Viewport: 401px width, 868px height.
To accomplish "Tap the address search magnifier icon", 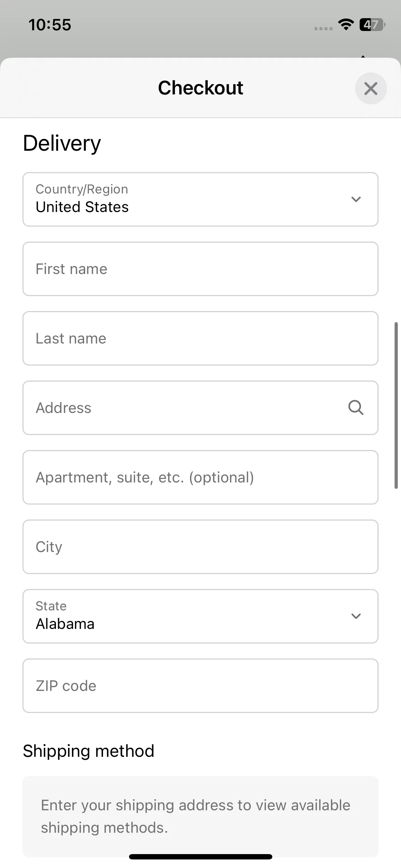I will coord(356,408).
